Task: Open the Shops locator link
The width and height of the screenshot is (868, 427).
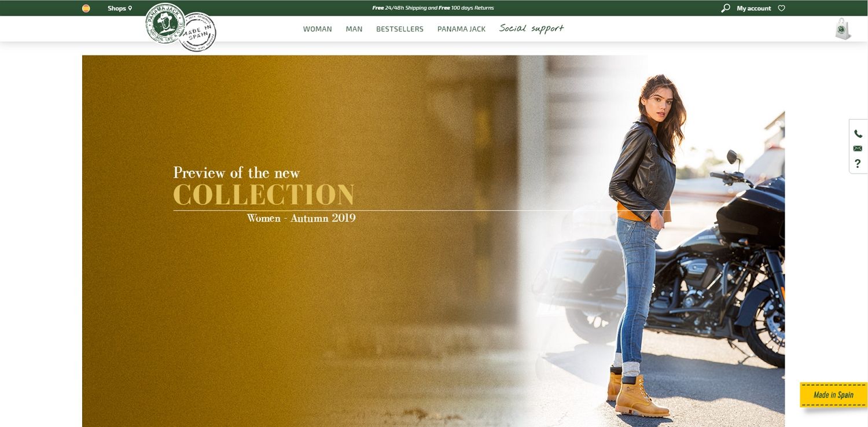Action: pyautogui.click(x=120, y=8)
